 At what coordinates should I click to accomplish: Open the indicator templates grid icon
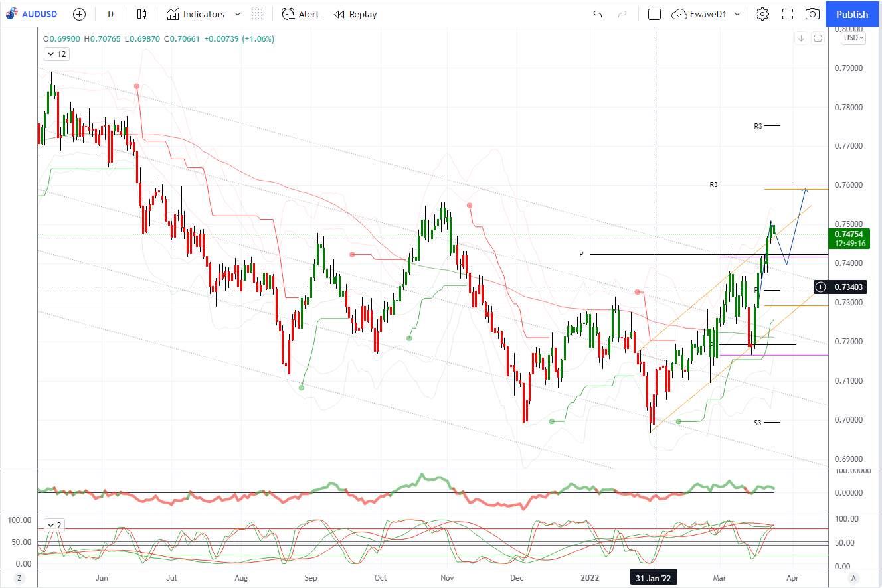click(x=257, y=14)
